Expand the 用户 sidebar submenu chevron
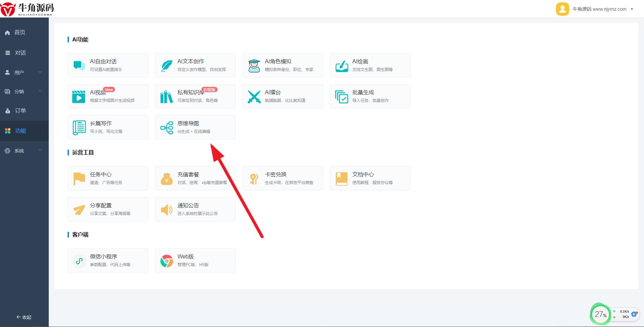The height and width of the screenshot is (327, 644). tap(40, 72)
